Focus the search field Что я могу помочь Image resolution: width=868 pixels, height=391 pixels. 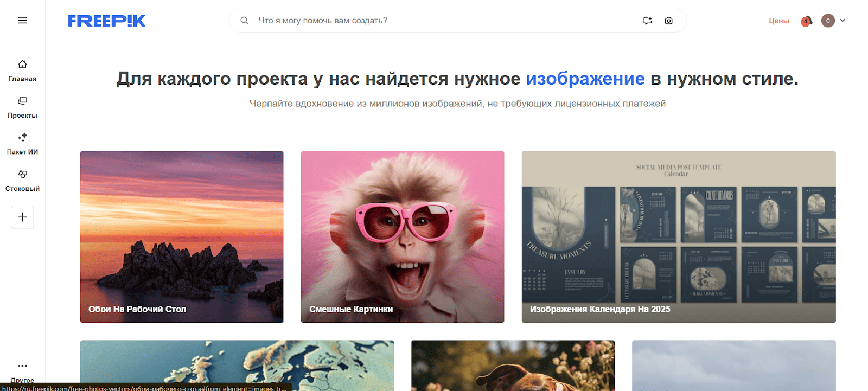442,21
